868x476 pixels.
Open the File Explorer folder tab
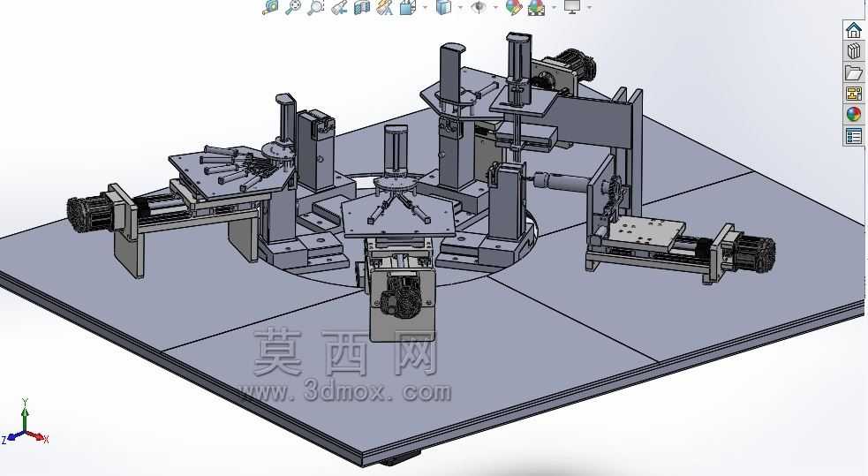[854, 72]
